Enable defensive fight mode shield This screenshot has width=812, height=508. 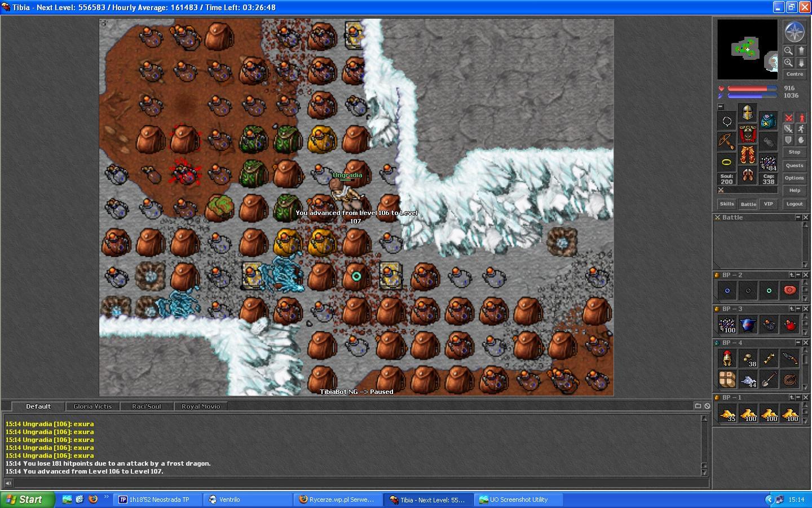(789, 140)
